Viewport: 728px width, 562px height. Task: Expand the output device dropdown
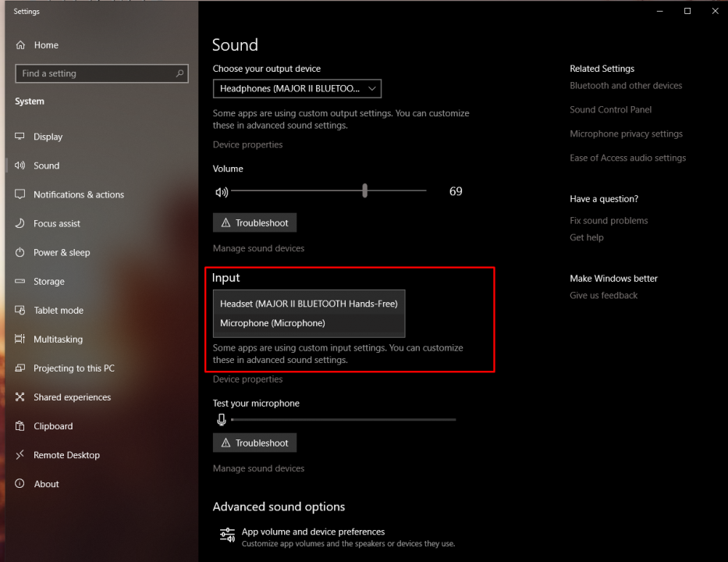pos(297,89)
